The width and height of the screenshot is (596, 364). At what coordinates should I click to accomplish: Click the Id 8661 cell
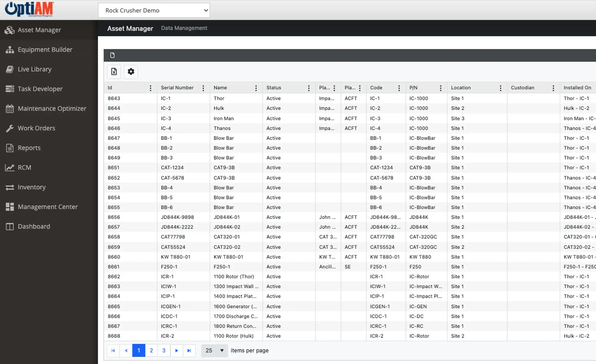click(x=131, y=267)
